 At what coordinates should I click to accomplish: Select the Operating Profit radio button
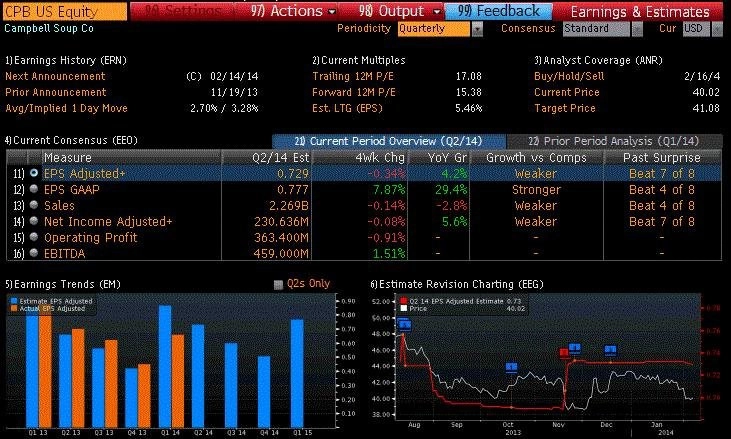coord(34,237)
